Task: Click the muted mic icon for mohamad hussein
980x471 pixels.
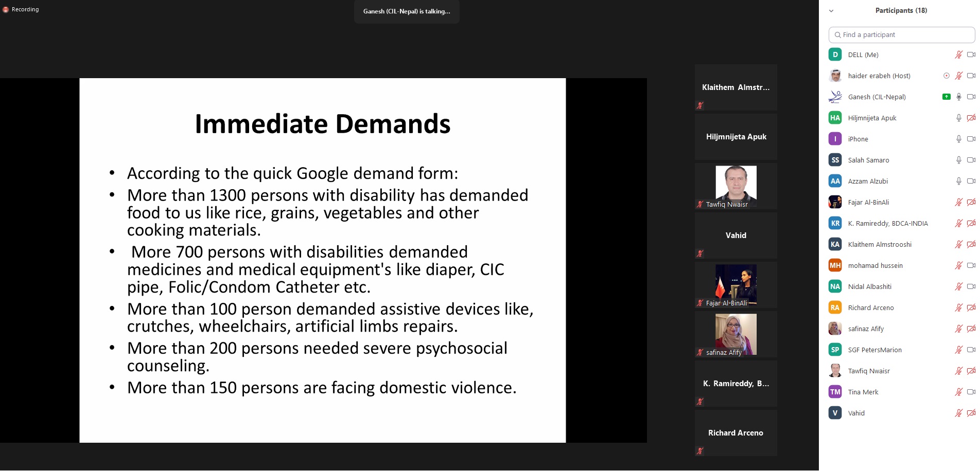Action: tap(958, 265)
